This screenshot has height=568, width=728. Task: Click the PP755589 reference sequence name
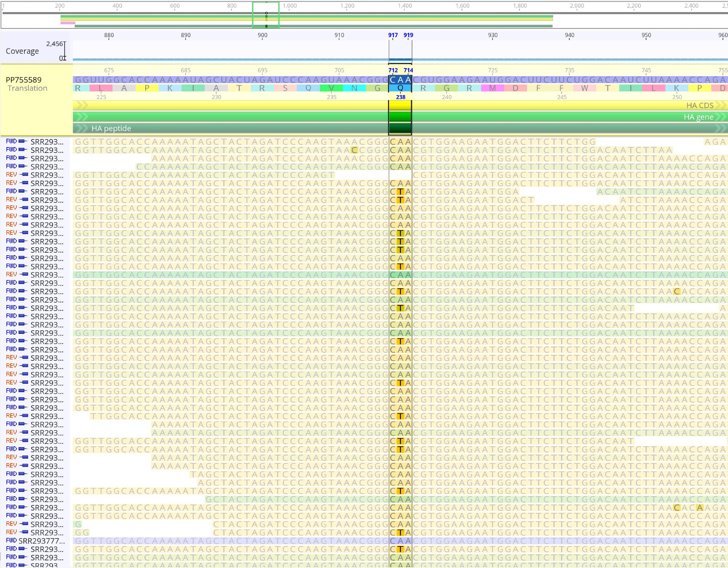(x=24, y=80)
